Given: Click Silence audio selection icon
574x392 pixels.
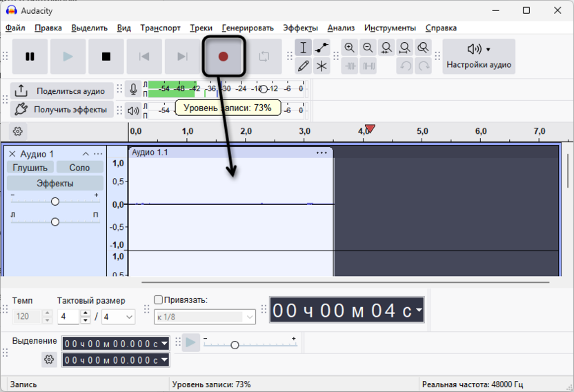Looking at the screenshot, I should coord(368,66).
